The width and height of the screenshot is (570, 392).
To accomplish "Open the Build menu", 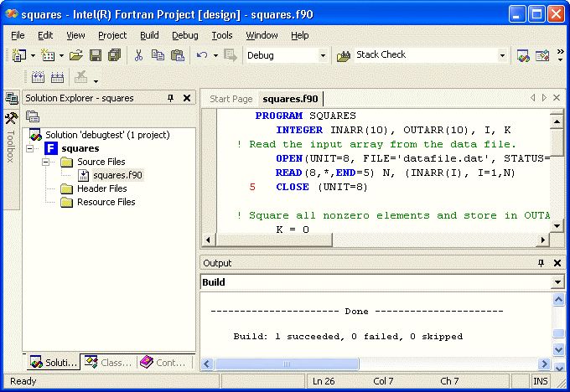I will [149, 35].
